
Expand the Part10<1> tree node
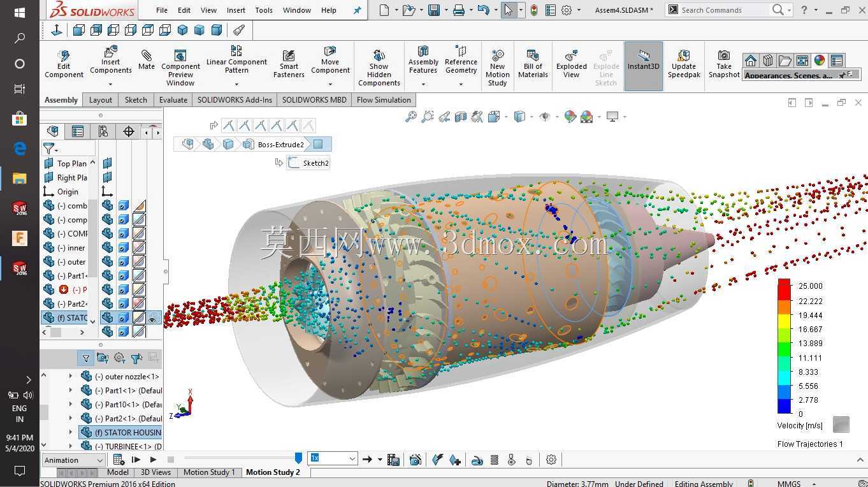tap(71, 404)
